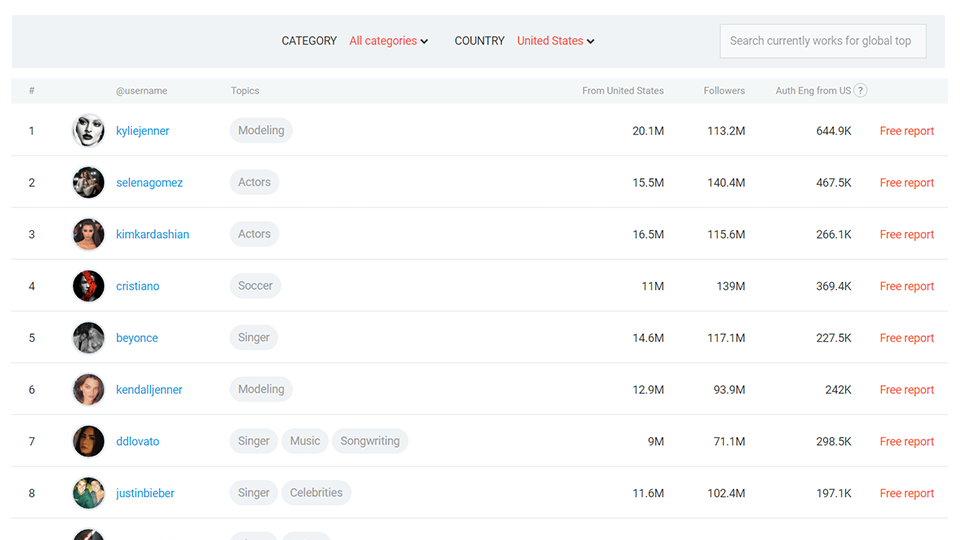This screenshot has width=960, height=540.
Task: Click ddlovato's avatar thumbnail
Action: 88,441
